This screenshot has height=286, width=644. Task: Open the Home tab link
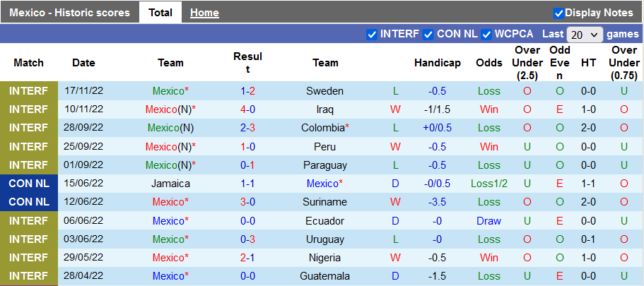click(204, 13)
